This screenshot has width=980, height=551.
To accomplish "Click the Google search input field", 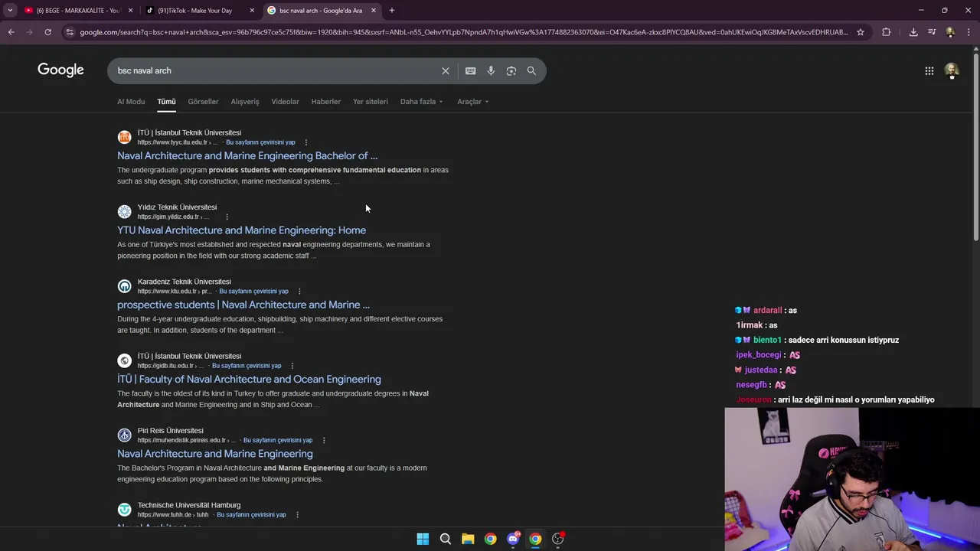I will [x=276, y=70].
